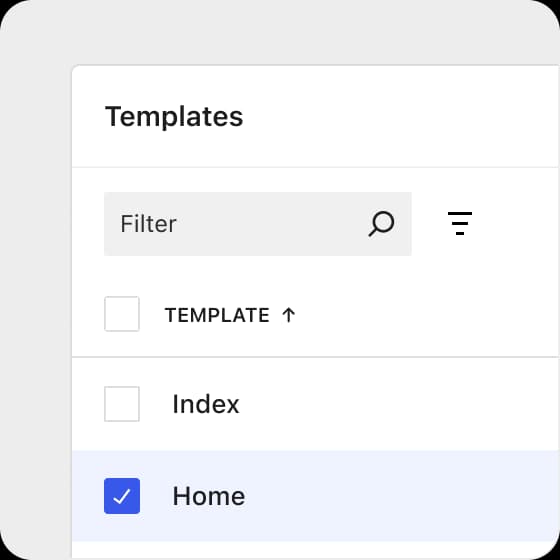Open the Home template
Viewport: 560px width, 560px height.
tap(209, 496)
